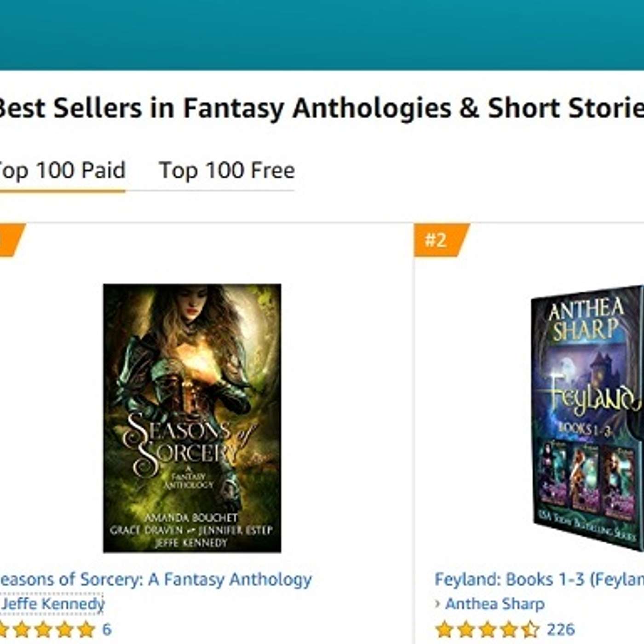Image resolution: width=644 pixels, height=644 pixels.
Task: Expand the chevron arrow before Anthea Sharp
Action: pos(437,603)
